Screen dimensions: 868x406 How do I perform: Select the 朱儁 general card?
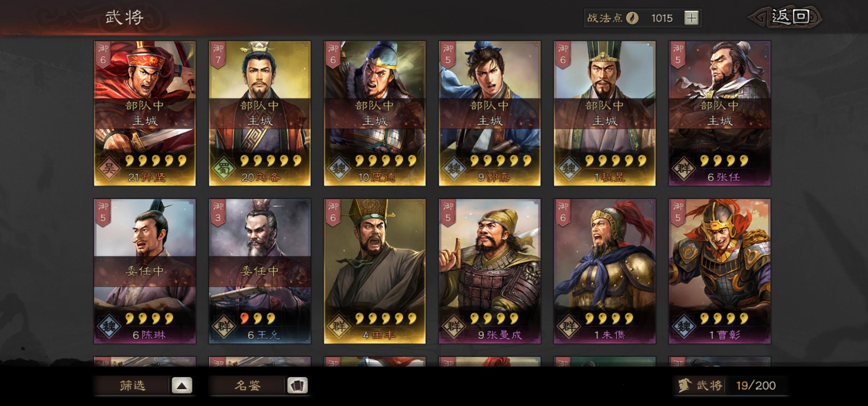(605, 271)
